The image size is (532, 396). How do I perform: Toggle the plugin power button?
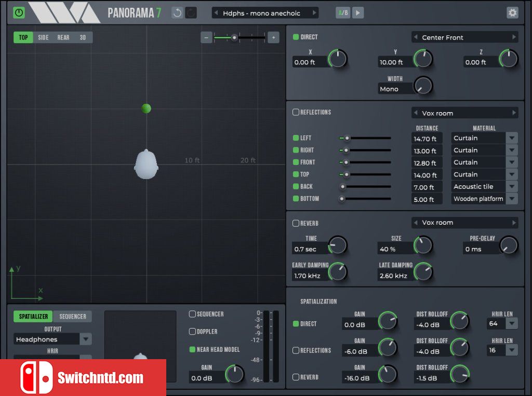[19, 13]
